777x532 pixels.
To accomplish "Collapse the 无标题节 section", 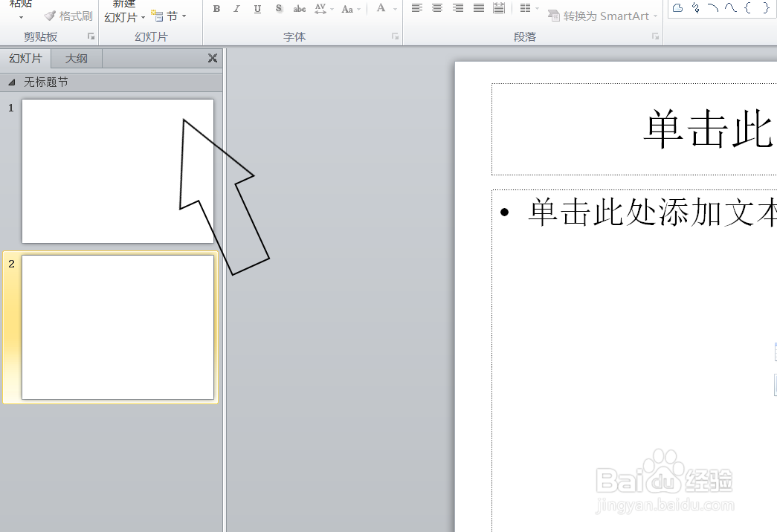I will (12, 82).
